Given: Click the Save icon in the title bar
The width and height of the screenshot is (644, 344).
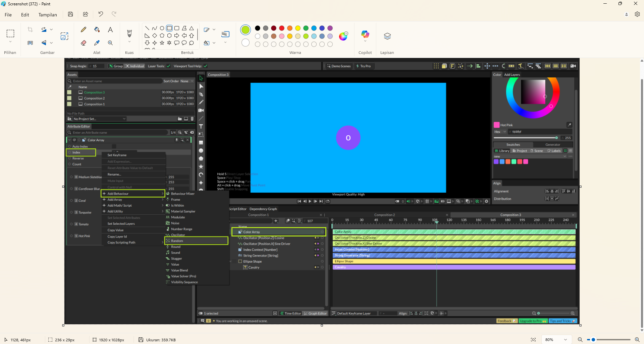Looking at the screenshot, I should click(70, 14).
